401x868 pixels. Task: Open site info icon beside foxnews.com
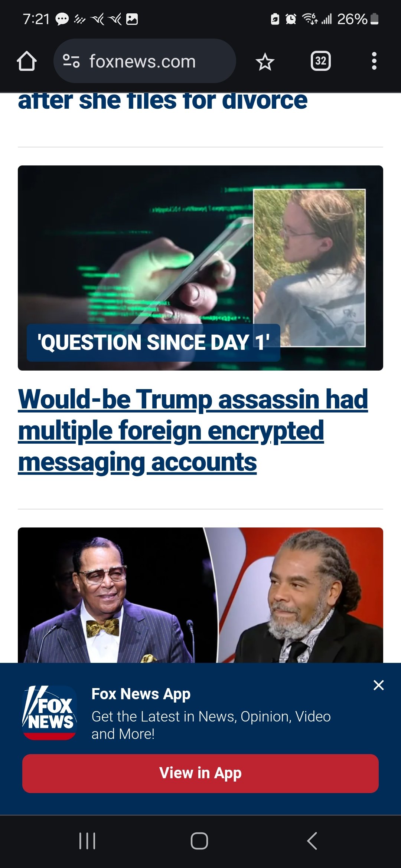(x=71, y=61)
